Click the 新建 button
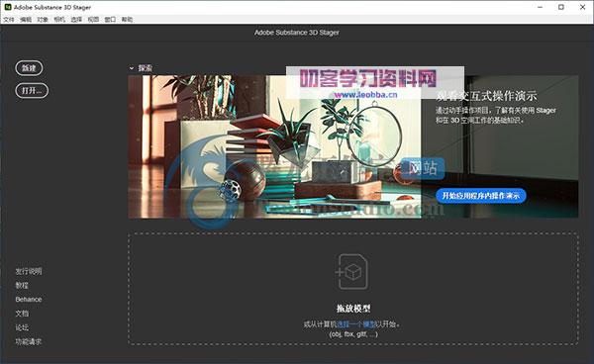 29,68
